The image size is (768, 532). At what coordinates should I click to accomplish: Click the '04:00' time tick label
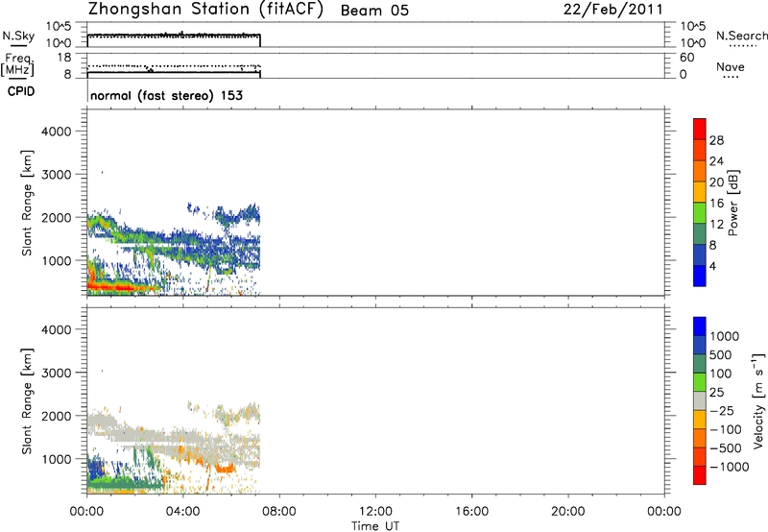[x=182, y=512]
